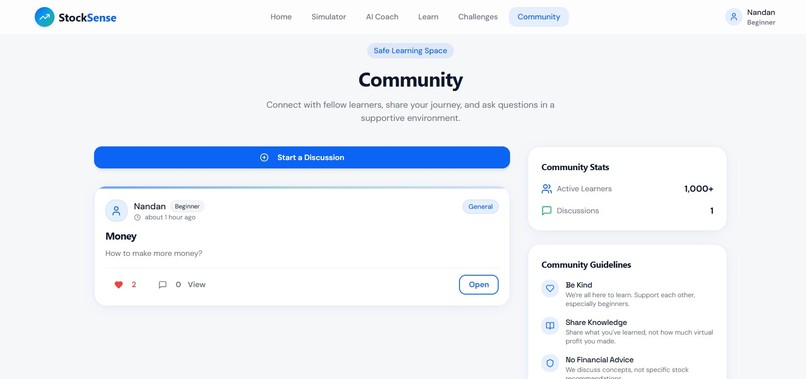This screenshot has height=379, width=806.
Task: Click the Active Learners people icon
Action: (546, 189)
